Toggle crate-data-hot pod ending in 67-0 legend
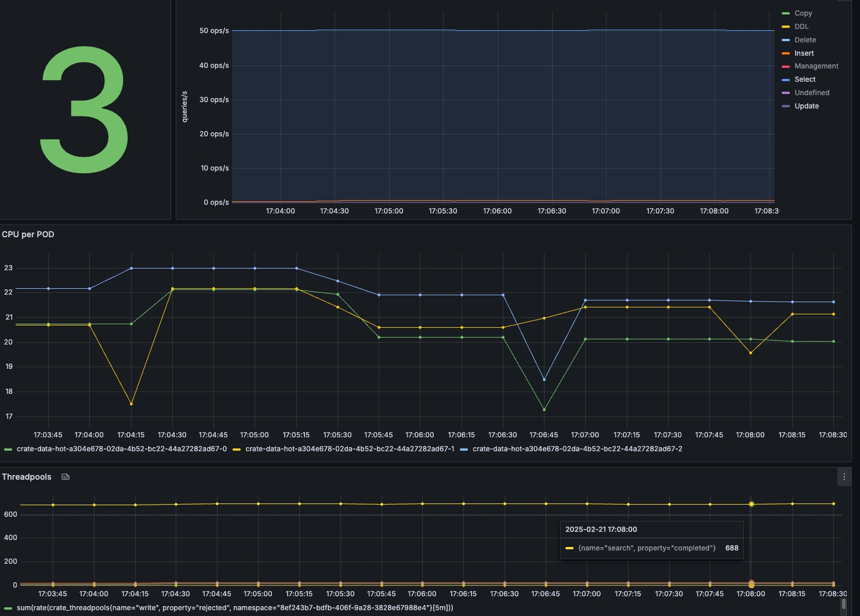 (x=121, y=449)
